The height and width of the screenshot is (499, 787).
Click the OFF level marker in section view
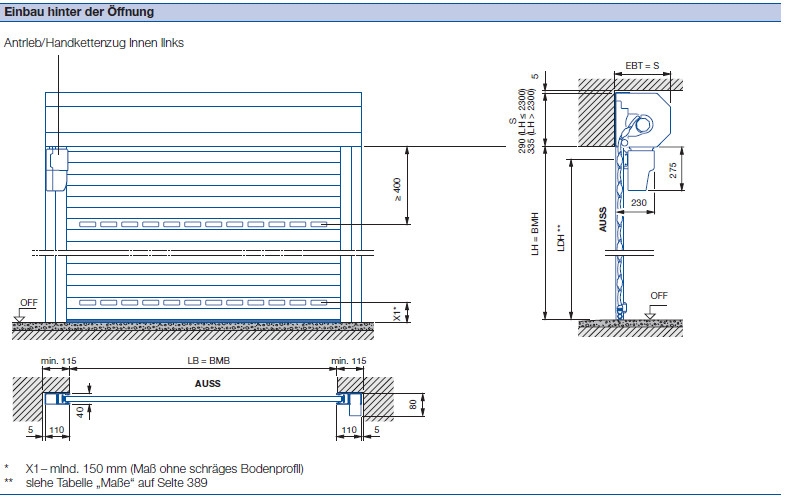coord(656,303)
